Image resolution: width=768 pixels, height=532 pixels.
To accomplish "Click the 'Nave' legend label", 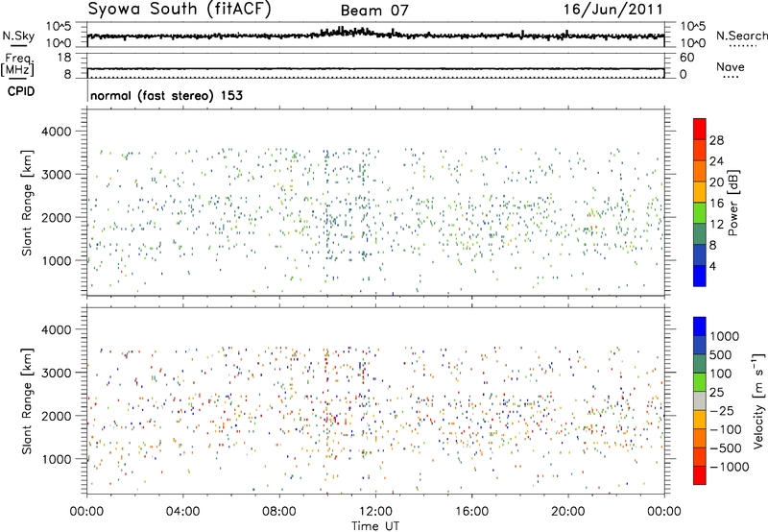I will pos(730,66).
